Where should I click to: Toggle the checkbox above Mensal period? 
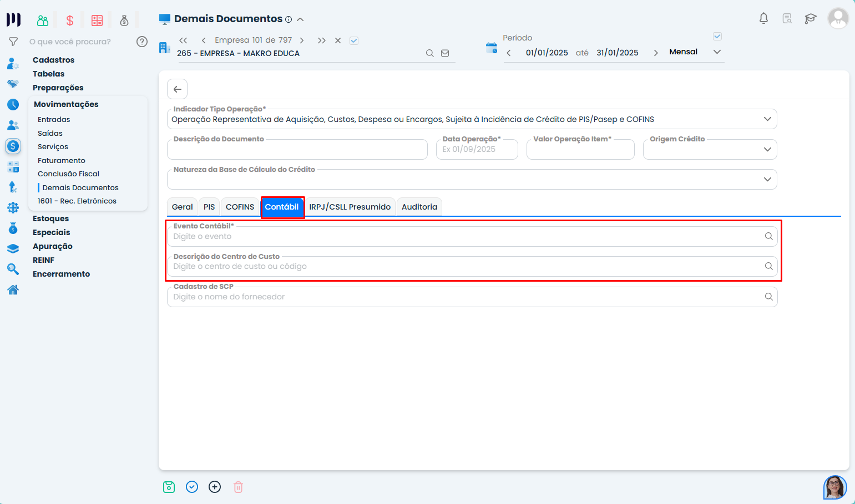click(x=717, y=37)
